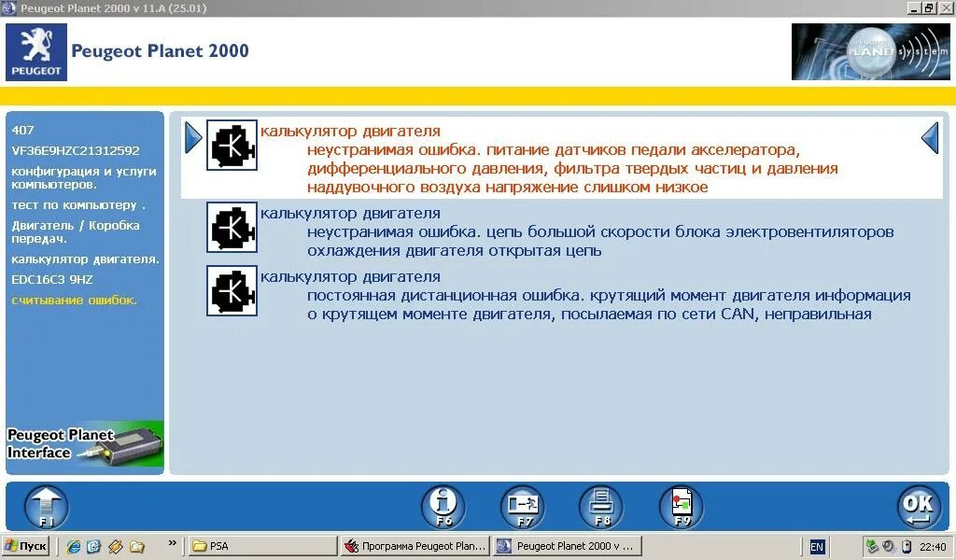The image size is (956, 560).
Task: Click the Peugeot Planet Interface image
Action: click(x=85, y=444)
